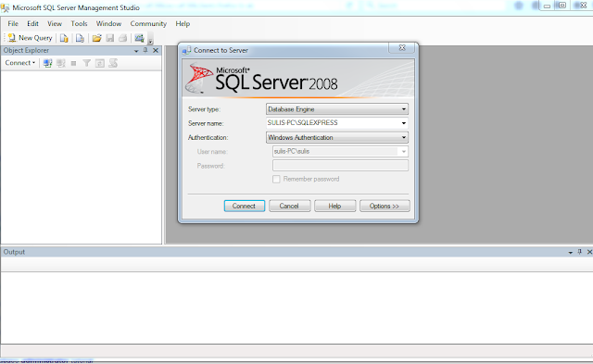
Task: Click the Refresh icon in Object Explorer
Action: click(x=100, y=63)
